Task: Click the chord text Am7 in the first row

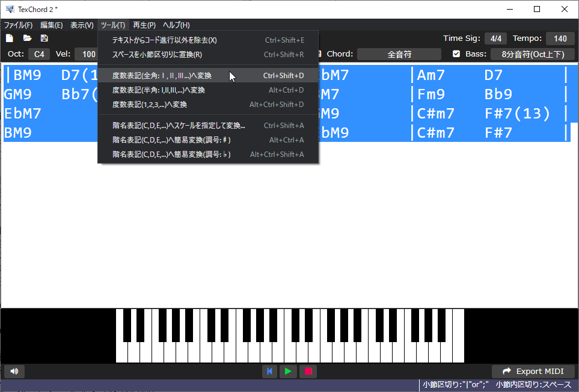Action: pos(430,75)
